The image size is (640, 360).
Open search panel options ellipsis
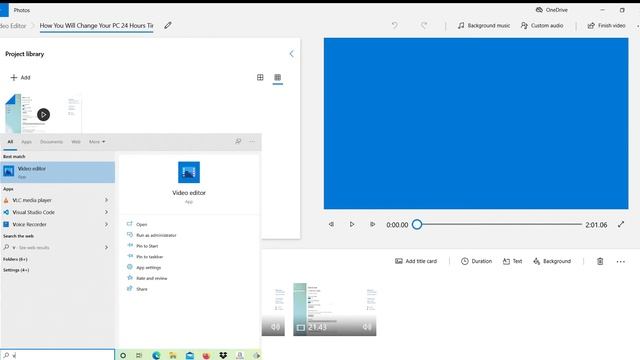(252, 141)
